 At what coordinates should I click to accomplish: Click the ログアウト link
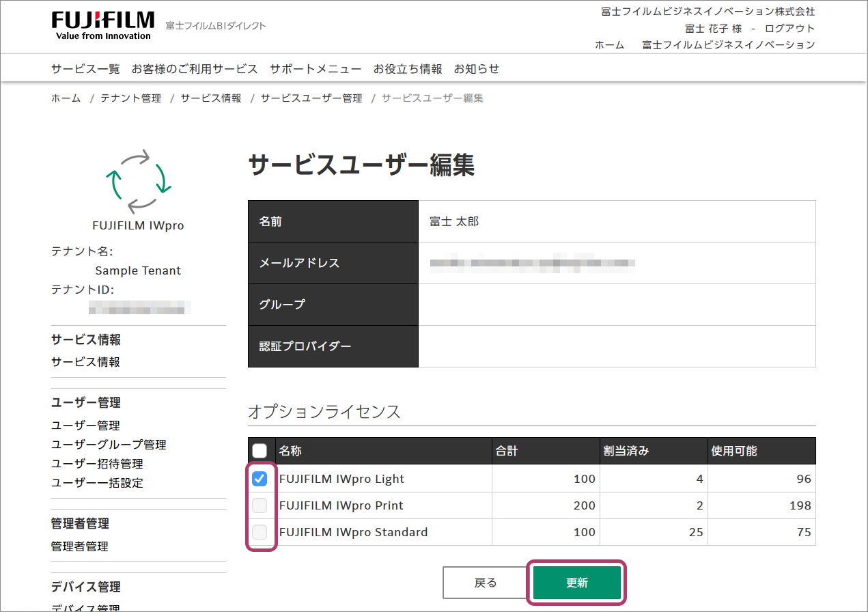(789, 29)
